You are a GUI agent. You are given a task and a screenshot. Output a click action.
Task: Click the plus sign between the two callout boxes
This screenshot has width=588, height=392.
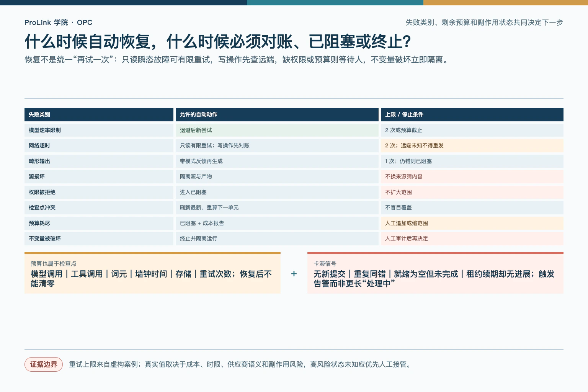[294, 274]
